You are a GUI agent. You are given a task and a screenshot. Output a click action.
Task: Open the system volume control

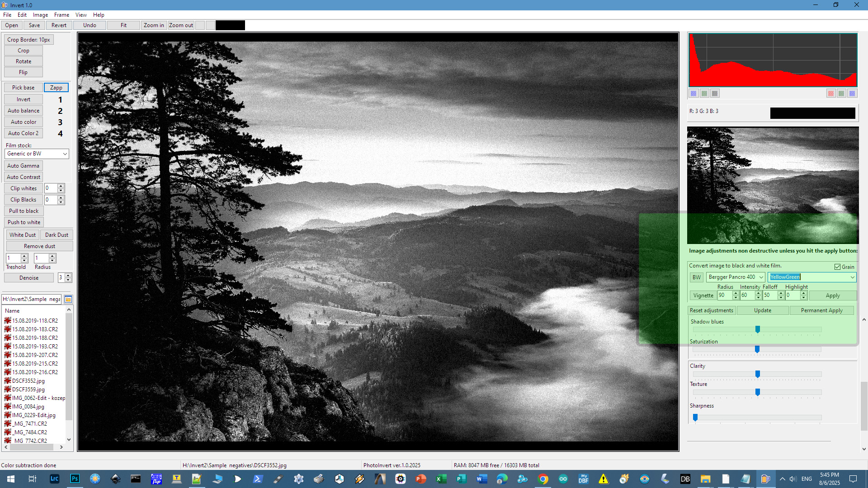[x=793, y=479]
